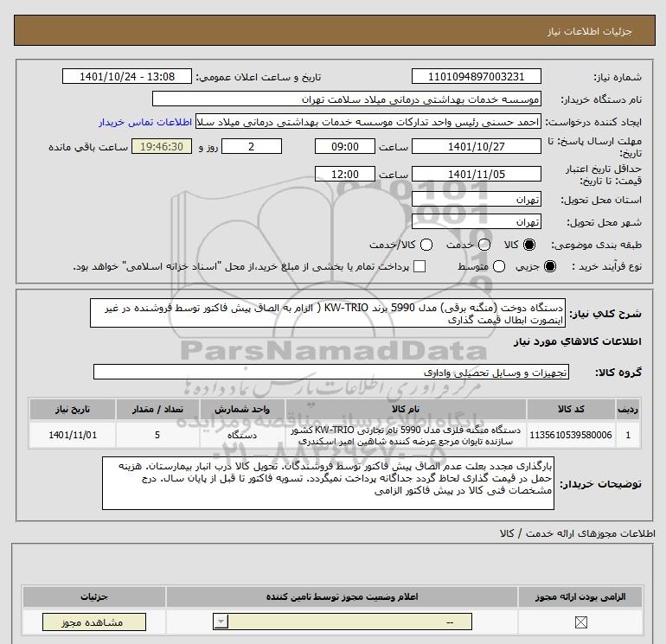Click the تعداد / مقدار column header

pyautogui.click(x=157, y=409)
